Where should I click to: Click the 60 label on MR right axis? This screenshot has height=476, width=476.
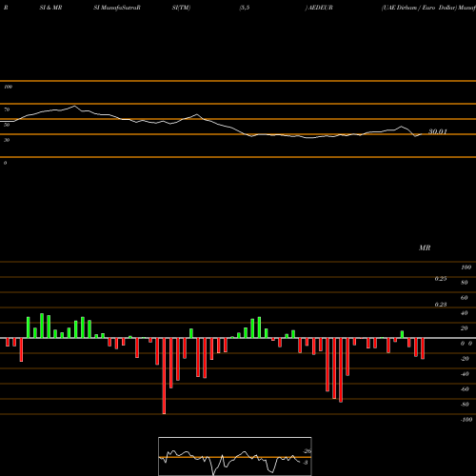point(465,298)
